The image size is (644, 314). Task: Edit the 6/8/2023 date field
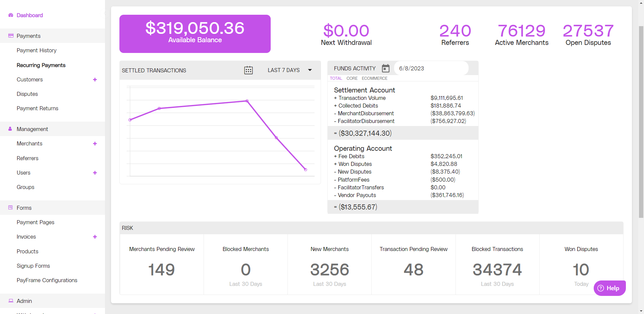tap(431, 68)
